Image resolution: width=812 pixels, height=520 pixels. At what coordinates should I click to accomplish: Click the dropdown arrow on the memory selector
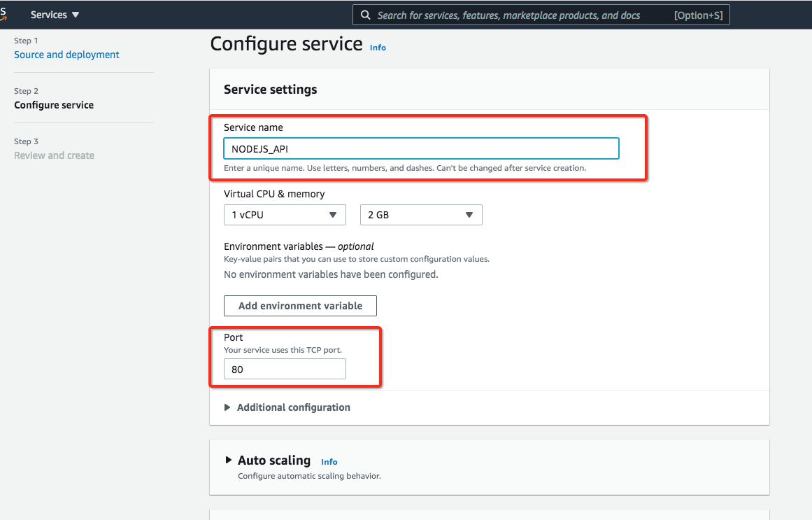tap(469, 215)
